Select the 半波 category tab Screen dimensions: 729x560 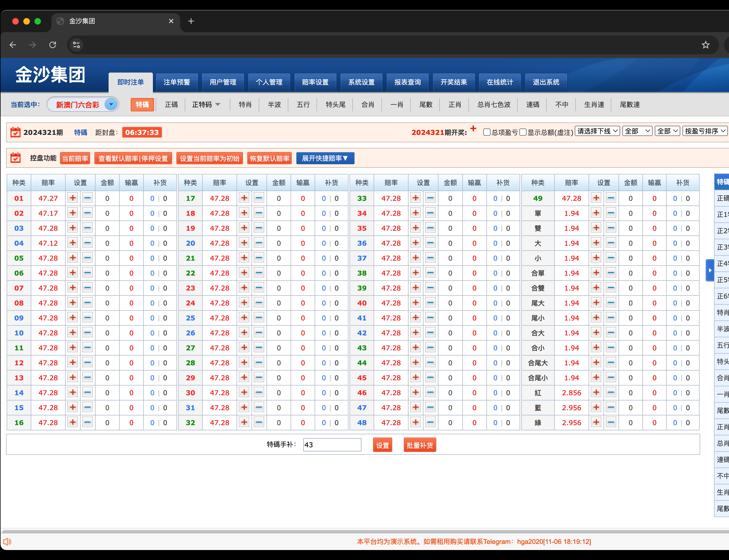274,104
